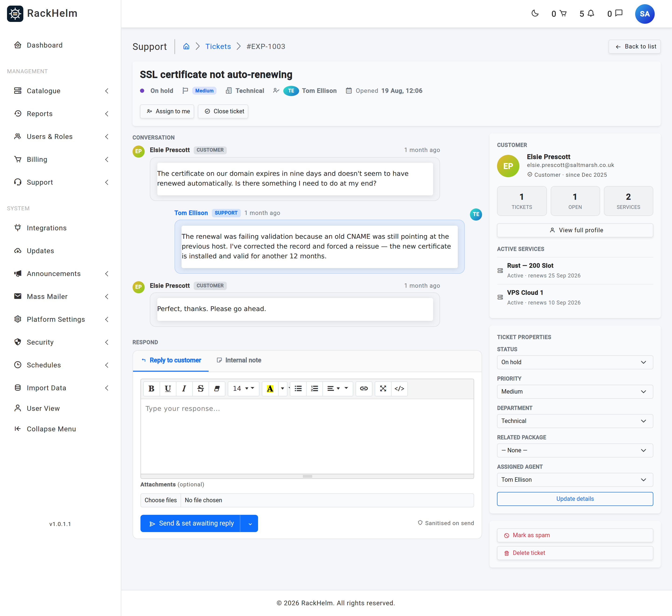Open send options split-button arrow
The image size is (672, 616).
[249, 523]
